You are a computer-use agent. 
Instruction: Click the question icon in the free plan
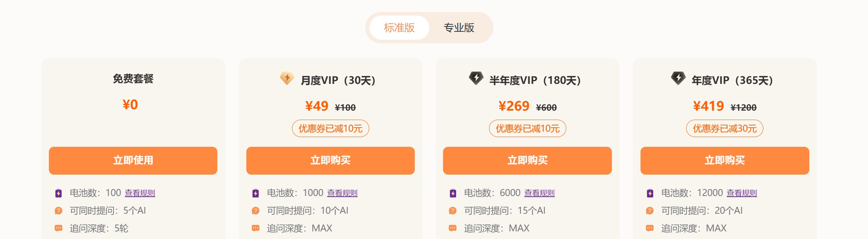tap(58, 210)
